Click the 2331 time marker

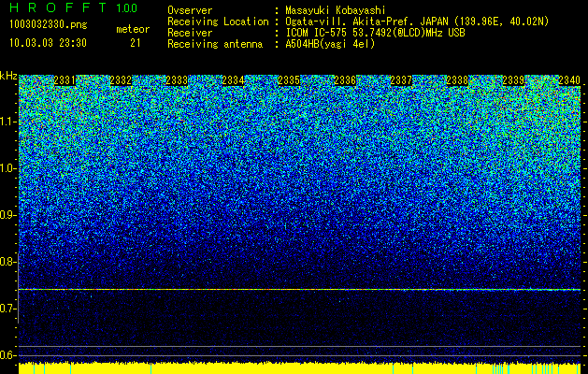pos(65,80)
